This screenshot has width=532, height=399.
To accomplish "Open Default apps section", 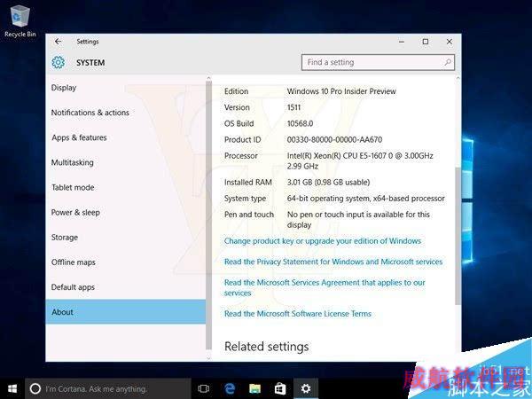I will (x=126, y=287).
